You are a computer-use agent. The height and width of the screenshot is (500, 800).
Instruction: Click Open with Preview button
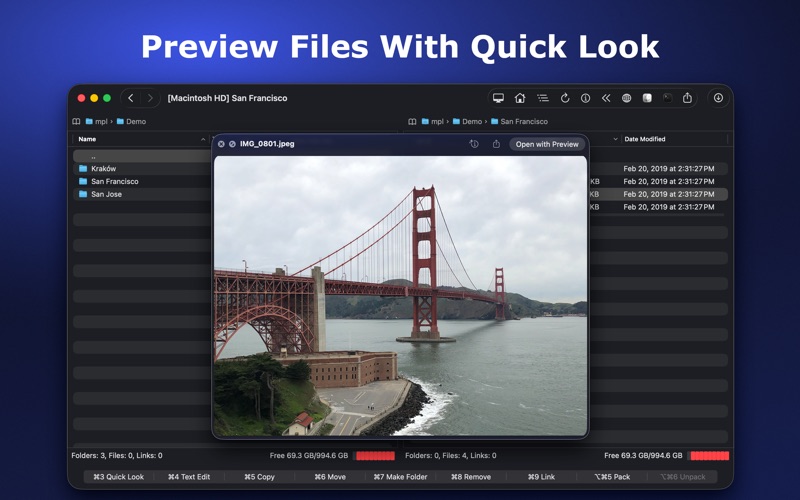pyautogui.click(x=547, y=144)
